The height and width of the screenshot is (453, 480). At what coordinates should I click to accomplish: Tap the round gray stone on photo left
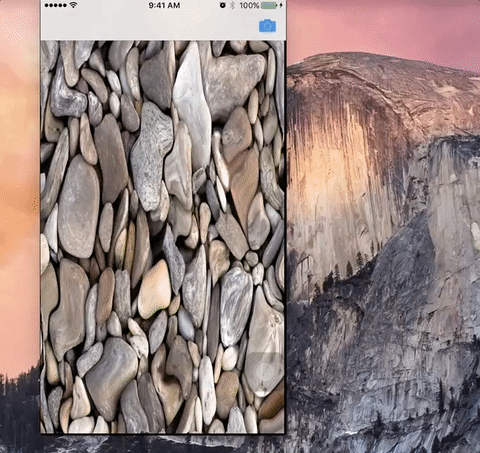coord(79,207)
